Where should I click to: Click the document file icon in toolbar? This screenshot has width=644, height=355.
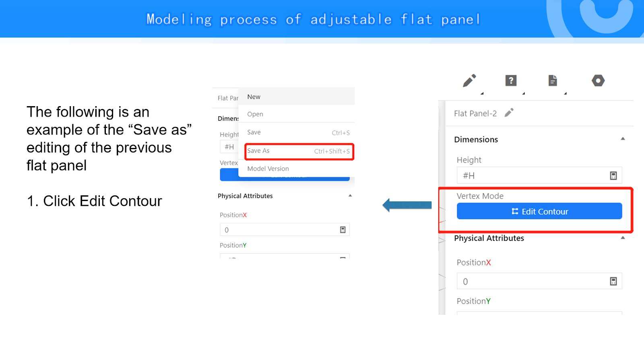click(553, 80)
